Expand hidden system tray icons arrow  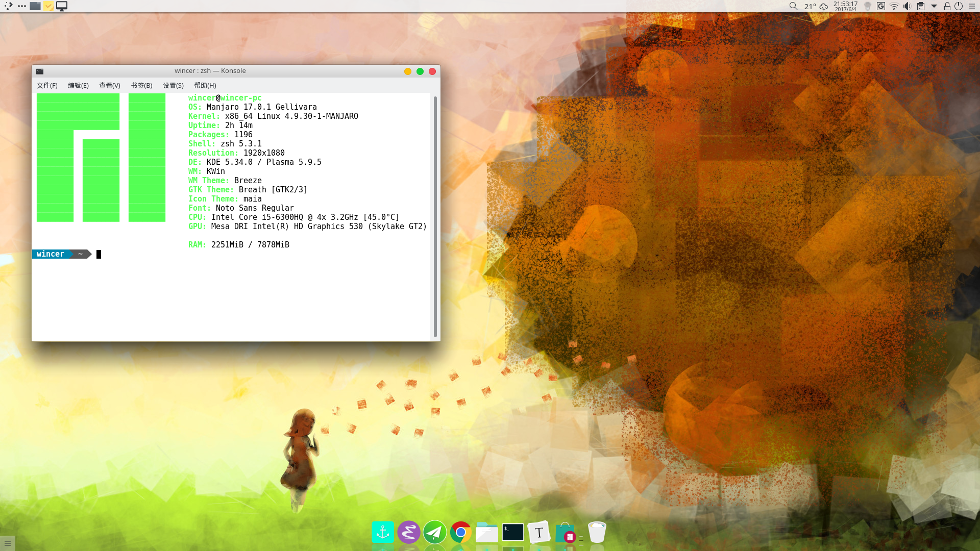[x=934, y=6]
